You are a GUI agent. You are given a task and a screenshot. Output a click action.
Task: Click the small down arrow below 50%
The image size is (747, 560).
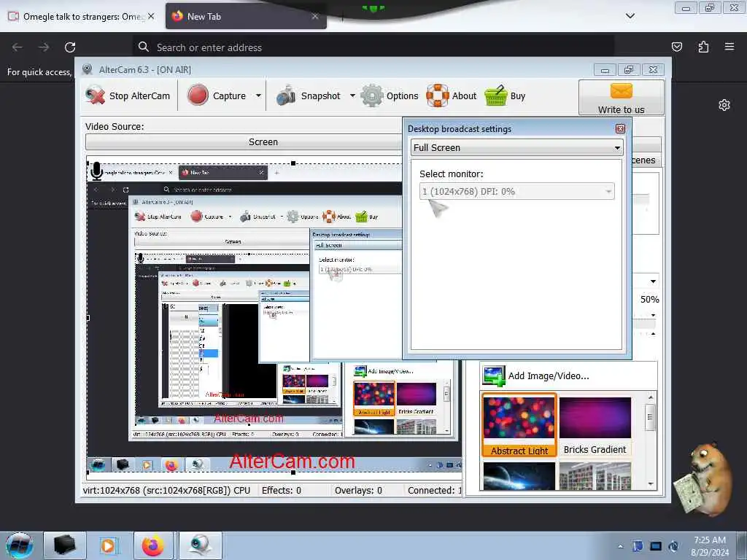click(653, 315)
